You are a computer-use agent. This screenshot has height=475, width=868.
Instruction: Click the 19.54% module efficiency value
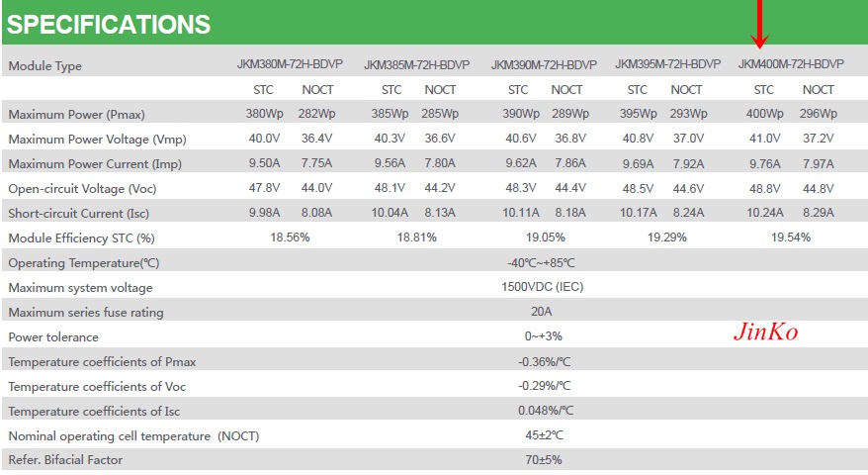tap(791, 237)
